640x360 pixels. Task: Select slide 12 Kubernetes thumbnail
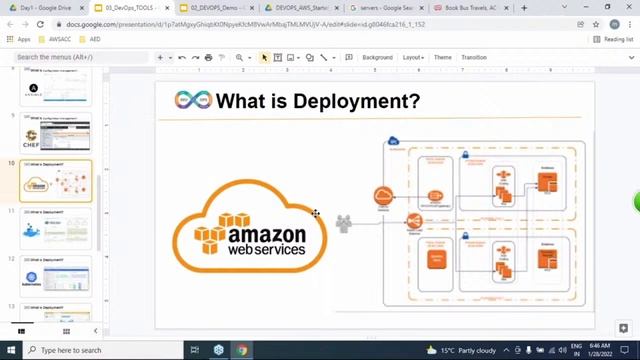56,276
